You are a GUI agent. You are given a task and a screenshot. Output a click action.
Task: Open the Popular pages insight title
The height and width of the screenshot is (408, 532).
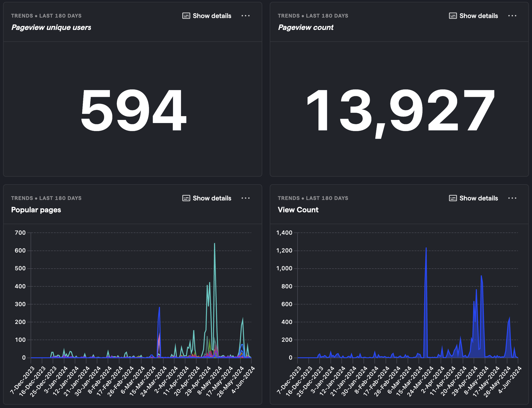pos(36,210)
